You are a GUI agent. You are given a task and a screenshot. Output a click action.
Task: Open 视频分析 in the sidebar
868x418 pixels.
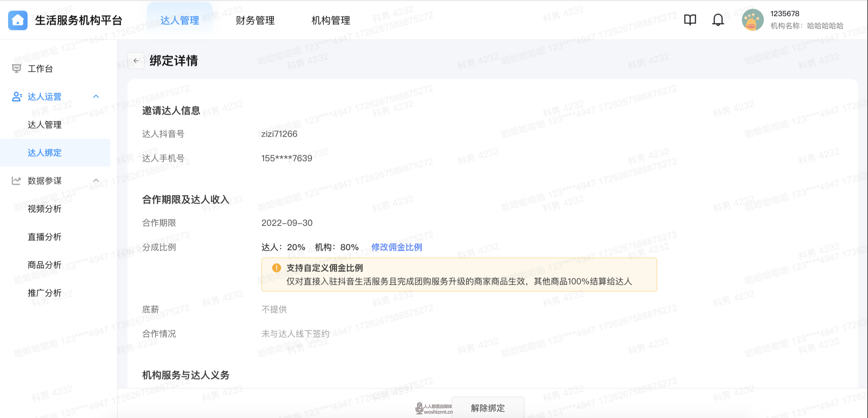point(45,209)
